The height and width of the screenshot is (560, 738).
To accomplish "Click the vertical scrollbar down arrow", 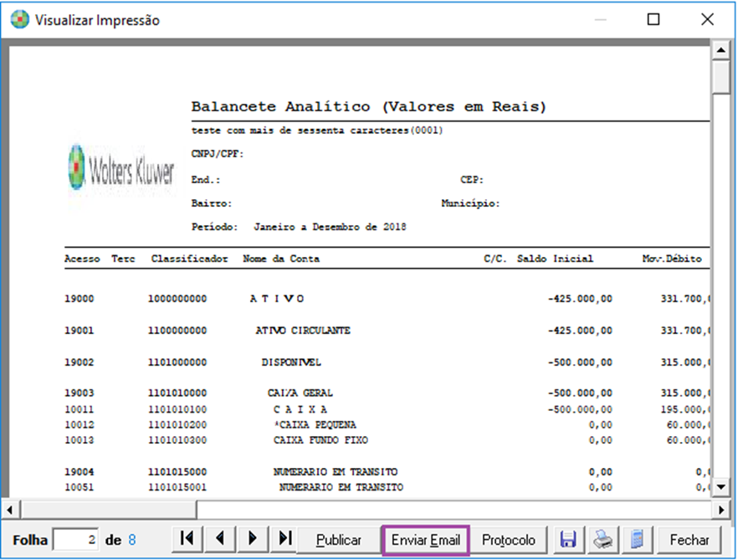I will click(720, 487).
